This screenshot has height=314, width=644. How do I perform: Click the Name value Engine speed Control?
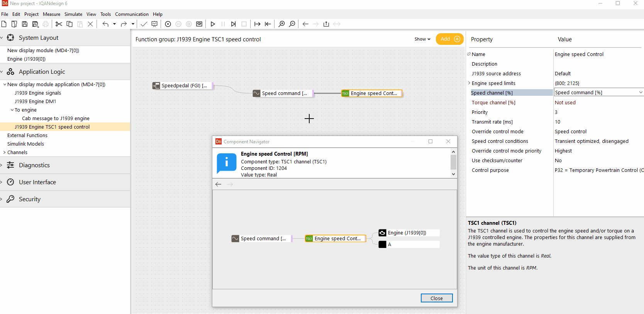coord(579,54)
